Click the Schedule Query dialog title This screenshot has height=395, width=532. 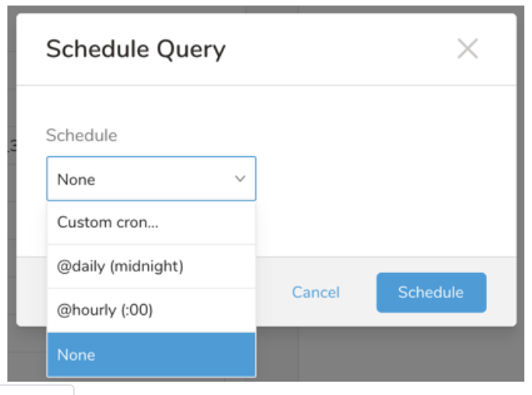click(x=136, y=50)
